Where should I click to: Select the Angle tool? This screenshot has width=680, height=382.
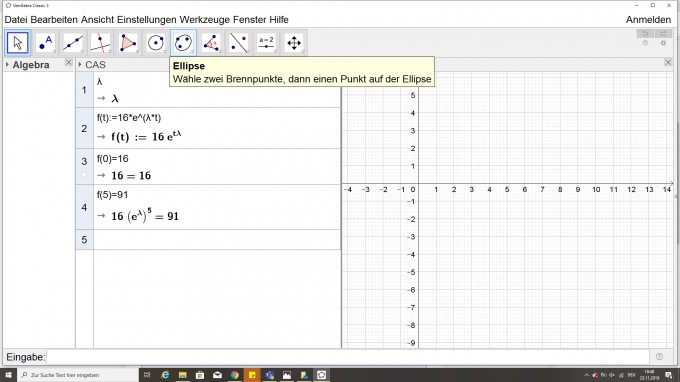click(x=211, y=43)
